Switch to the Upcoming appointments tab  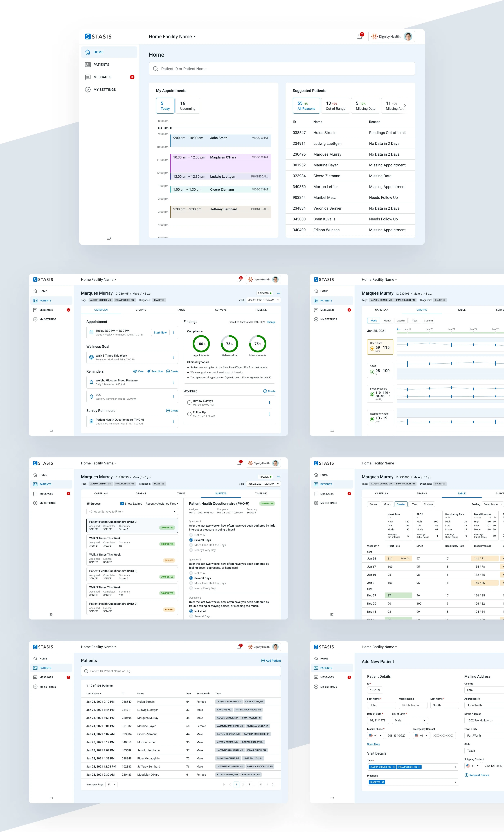coord(188,106)
